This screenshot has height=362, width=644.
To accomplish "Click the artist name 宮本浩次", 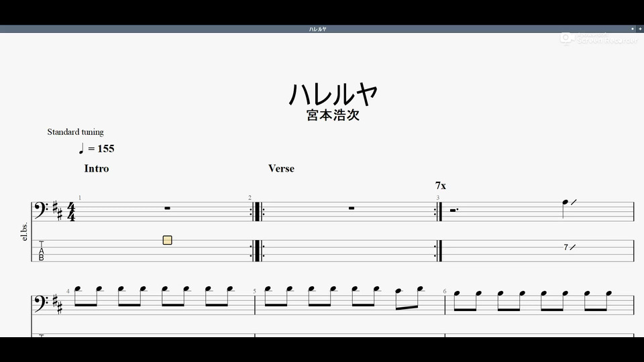I will pyautogui.click(x=333, y=115).
